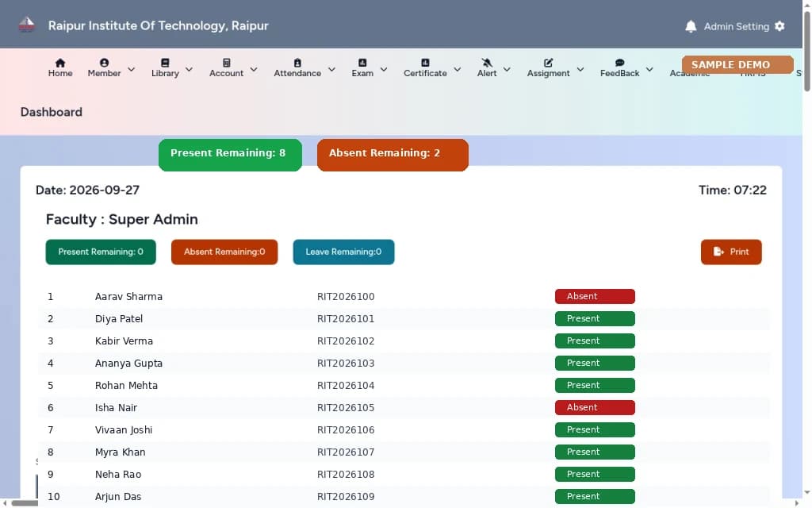The image size is (812, 508).
Task: Click the institute logo icon
Action: click(x=26, y=25)
